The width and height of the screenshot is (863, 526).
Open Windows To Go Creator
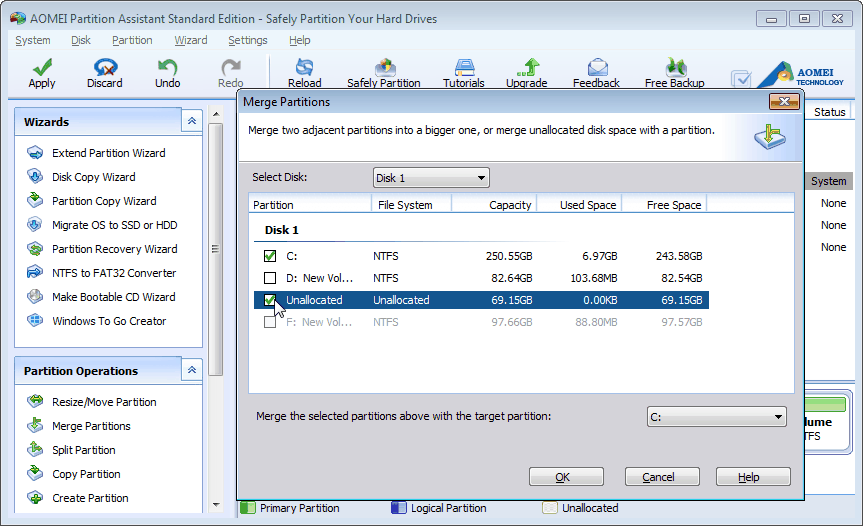pyautogui.click(x=109, y=321)
